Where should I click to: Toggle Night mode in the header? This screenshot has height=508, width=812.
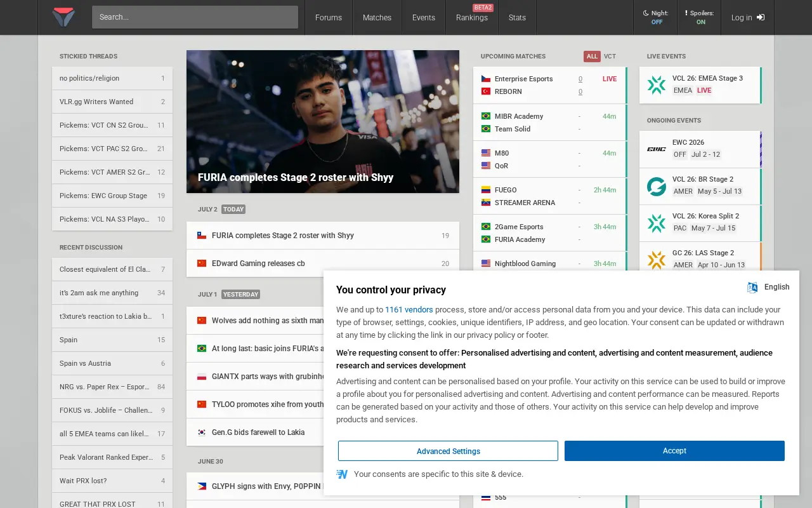pos(655,17)
